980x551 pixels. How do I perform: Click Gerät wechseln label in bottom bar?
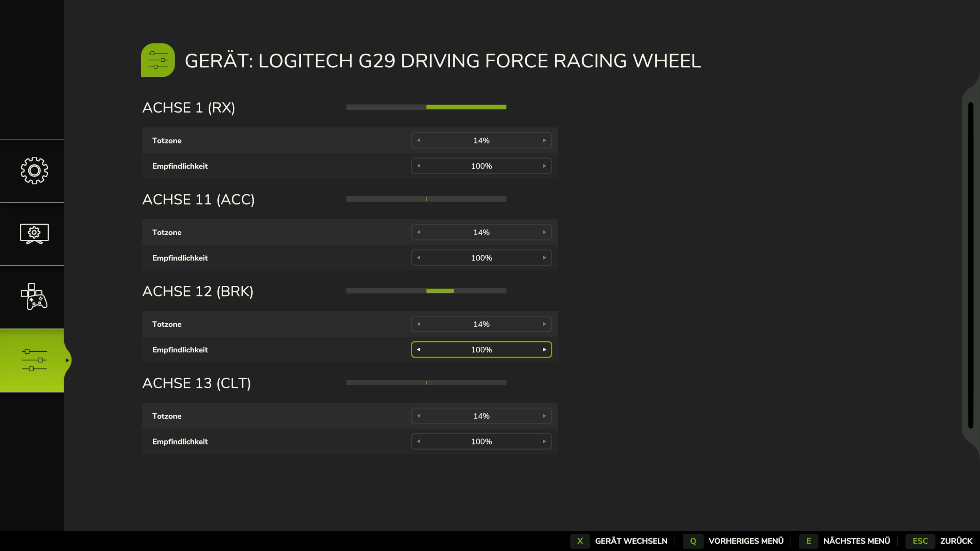coord(631,541)
